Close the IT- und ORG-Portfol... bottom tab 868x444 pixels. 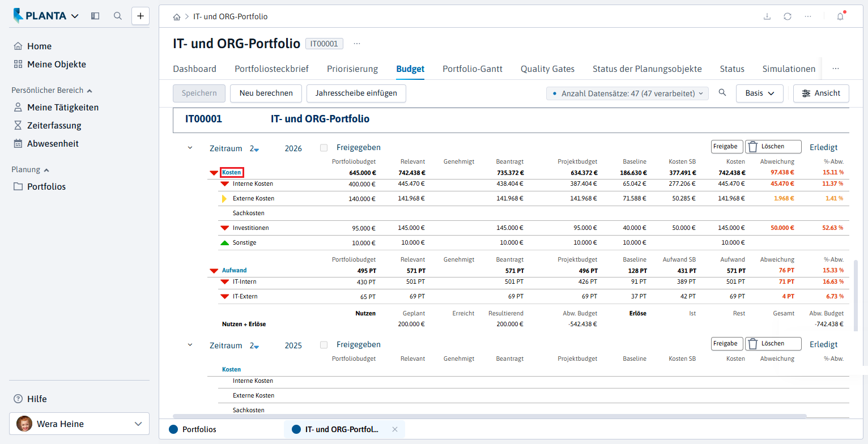click(395, 429)
